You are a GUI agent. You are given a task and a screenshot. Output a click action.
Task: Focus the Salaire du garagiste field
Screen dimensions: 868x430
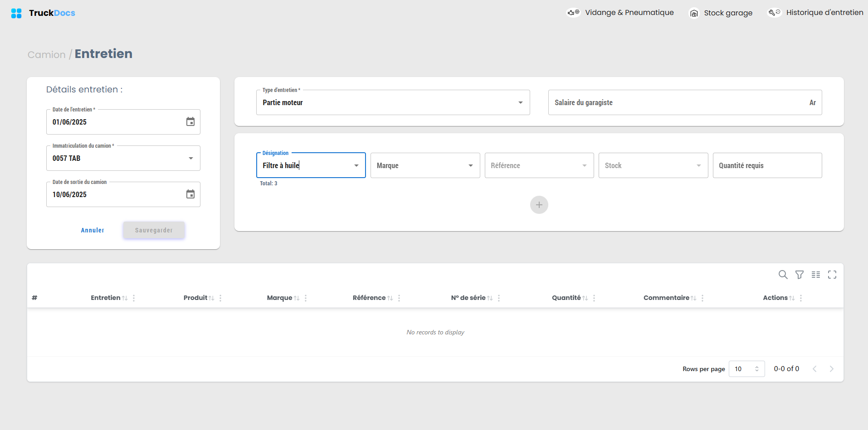(685, 102)
